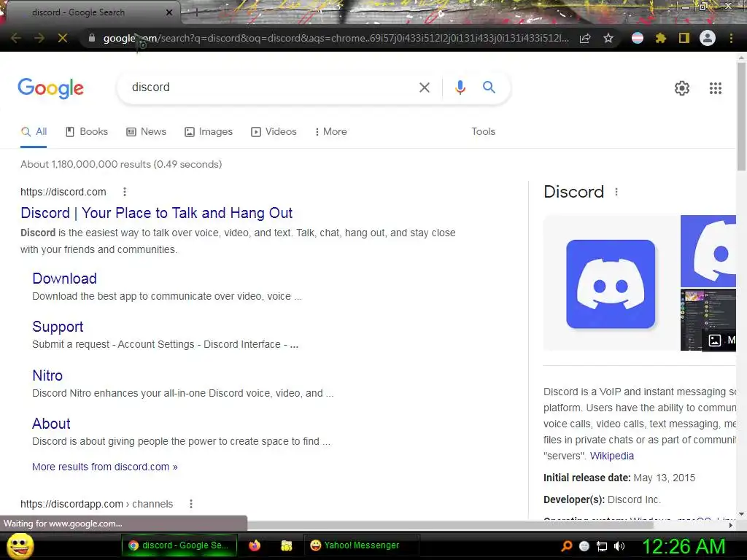Click inside the discord search field
The height and width of the screenshot is (560, 747).
click(x=271, y=87)
